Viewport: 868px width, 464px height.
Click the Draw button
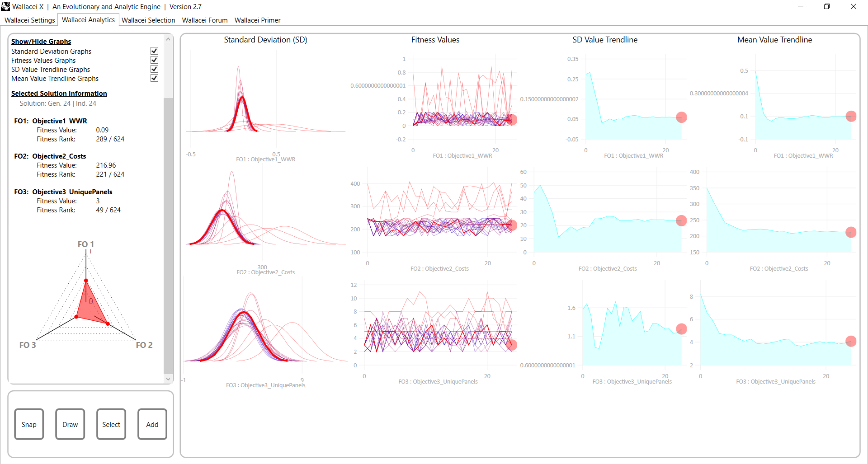tap(70, 424)
